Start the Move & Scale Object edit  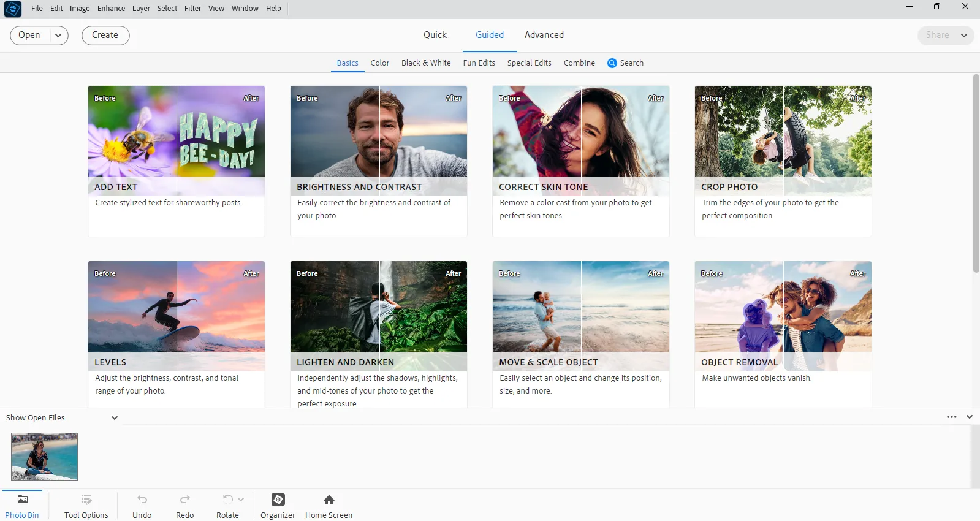click(x=581, y=335)
